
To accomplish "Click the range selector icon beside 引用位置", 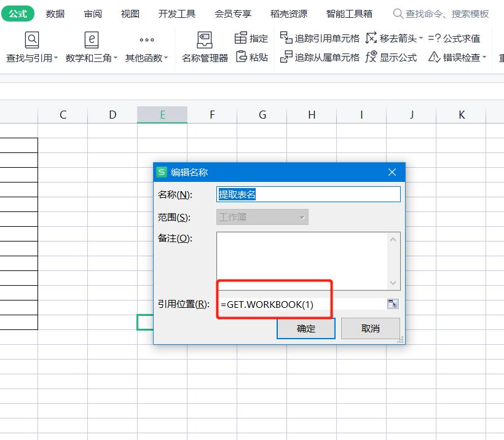I will 393,304.
